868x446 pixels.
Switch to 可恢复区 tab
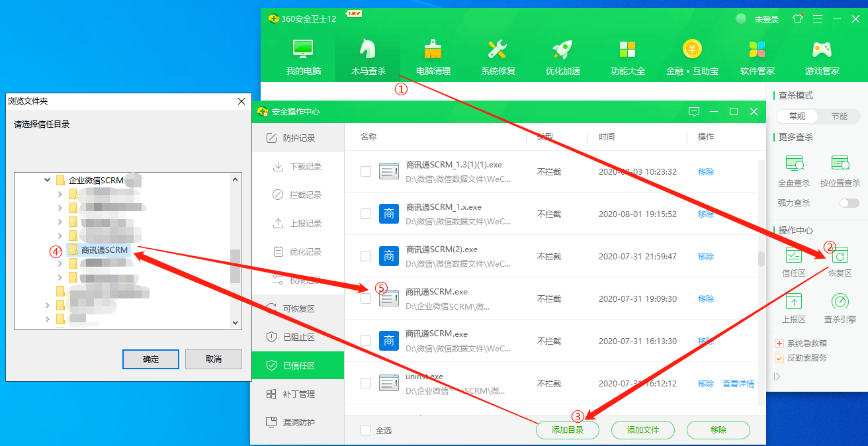click(x=298, y=308)
